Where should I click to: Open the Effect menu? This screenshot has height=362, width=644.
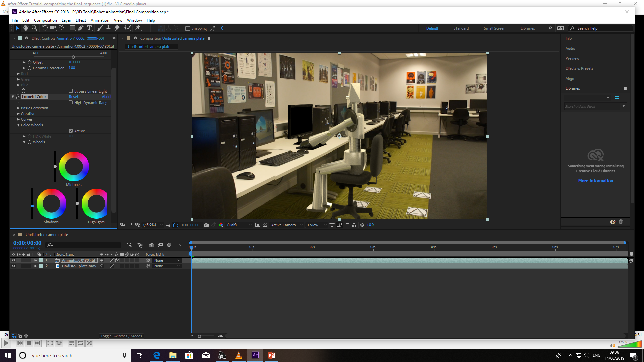(81, 20)
